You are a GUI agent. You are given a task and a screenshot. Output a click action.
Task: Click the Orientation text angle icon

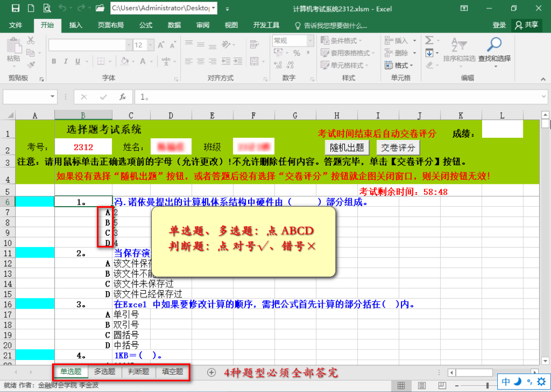(226, 44)
